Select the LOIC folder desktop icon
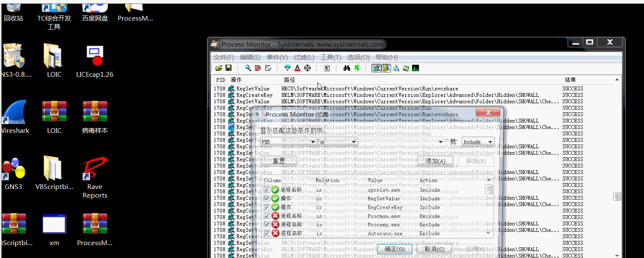Screen dimensions: 644x258 [x=54, y=61]
